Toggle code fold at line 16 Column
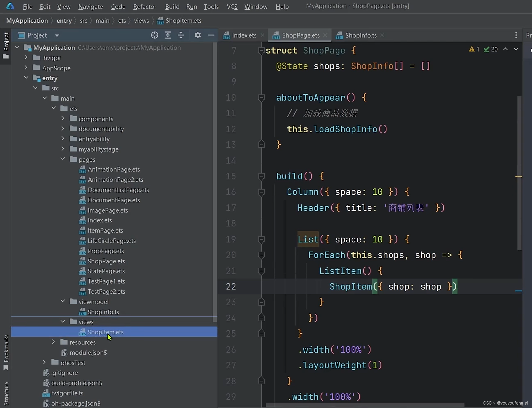 (x=261, y=192)
